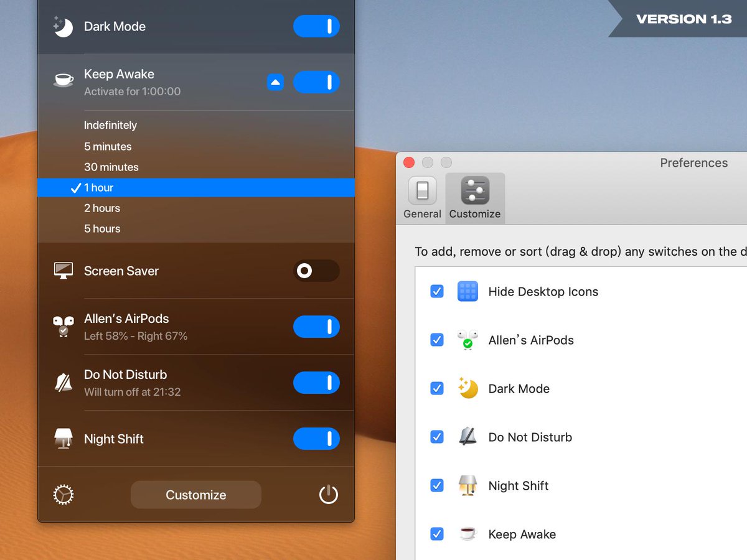This screenshot has width=747, height=560.
Task: Click the Keep Awake coffee cup icon in Preferences
Action: pyautogui.click(x=467, y=534)
